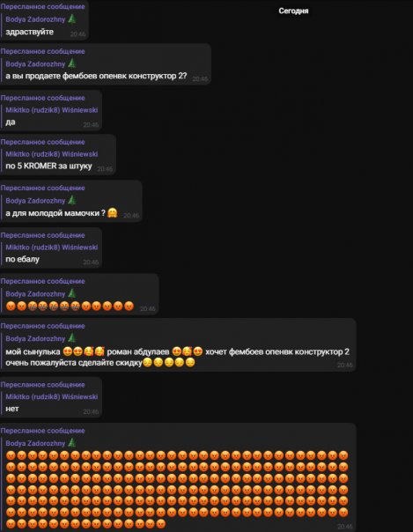Click first sad emoji after "сделайте скидку"

(x=147, y=363)
